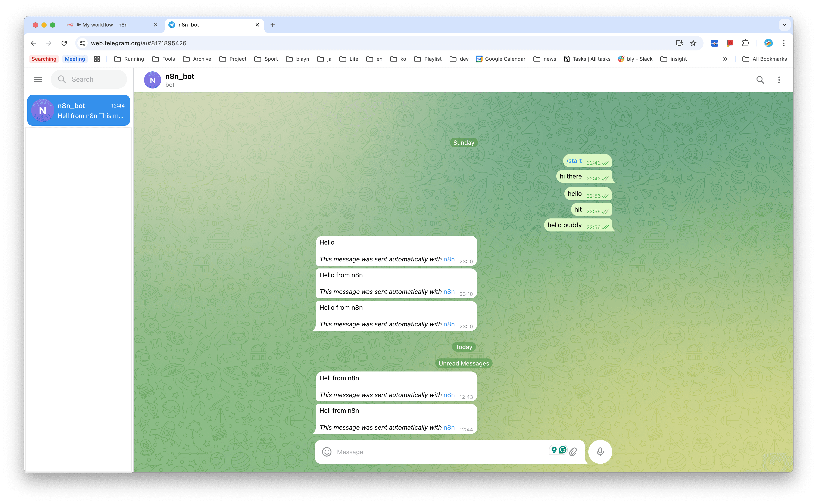Close the My workflow - n8n tab
817x504 pixels.
(155, 25)
